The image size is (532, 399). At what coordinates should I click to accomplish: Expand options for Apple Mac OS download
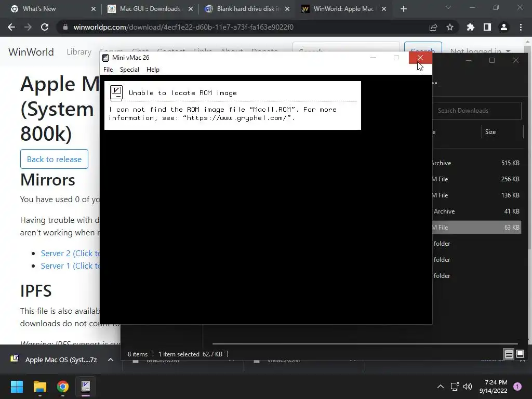(111, 360)
